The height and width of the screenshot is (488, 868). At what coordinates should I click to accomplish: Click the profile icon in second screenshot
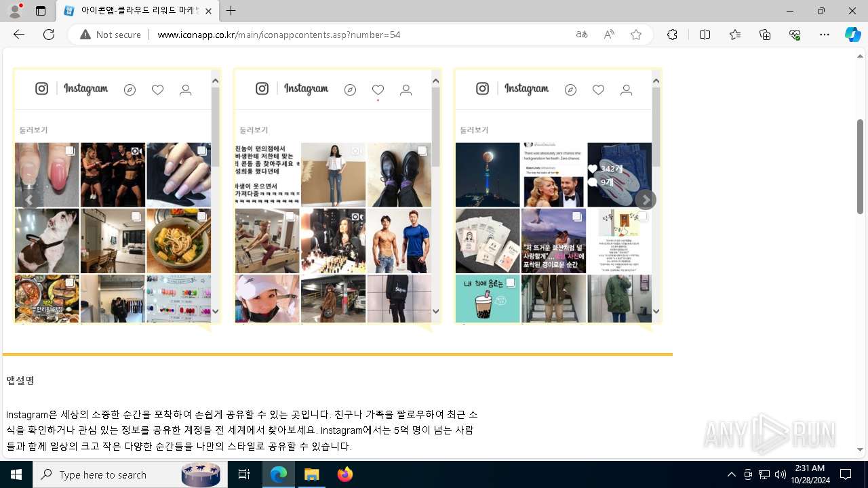pos(406,90)
